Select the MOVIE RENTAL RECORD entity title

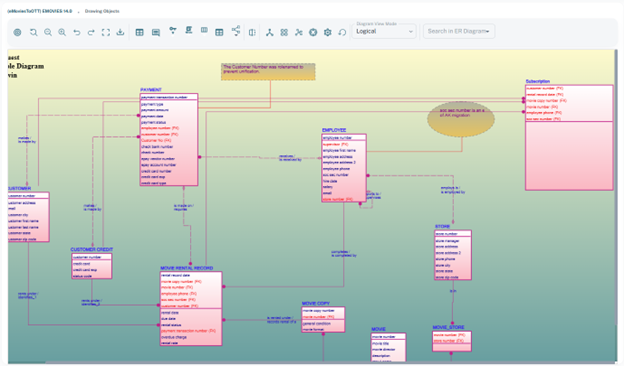[187, 268]
